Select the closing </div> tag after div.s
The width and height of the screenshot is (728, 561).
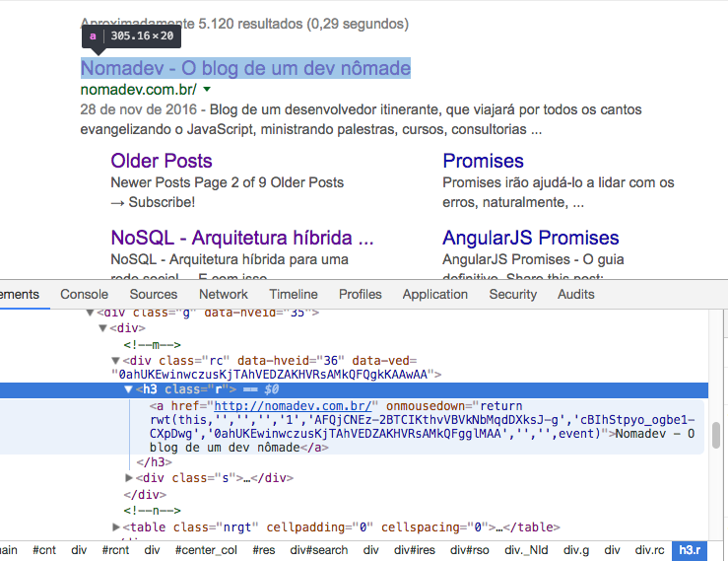coord(145,495)
